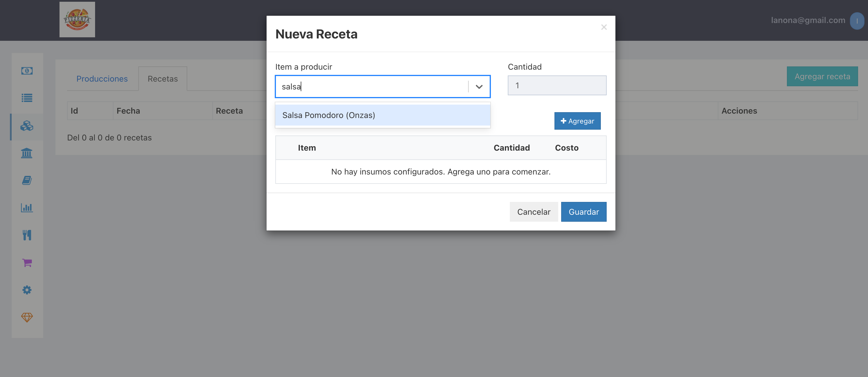Open the book sidebar icon
Viewport: 868px width, 377px height.
click(27, 180)
